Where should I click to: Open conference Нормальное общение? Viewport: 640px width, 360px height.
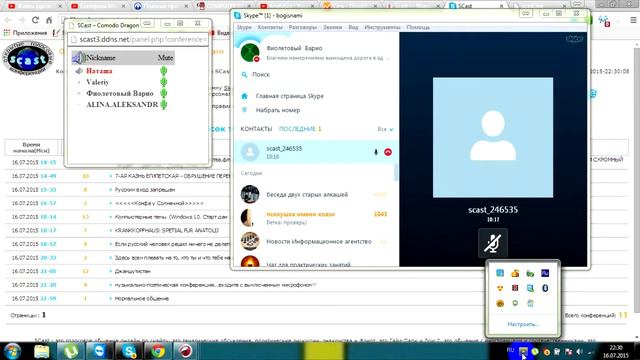coord(142,298)
